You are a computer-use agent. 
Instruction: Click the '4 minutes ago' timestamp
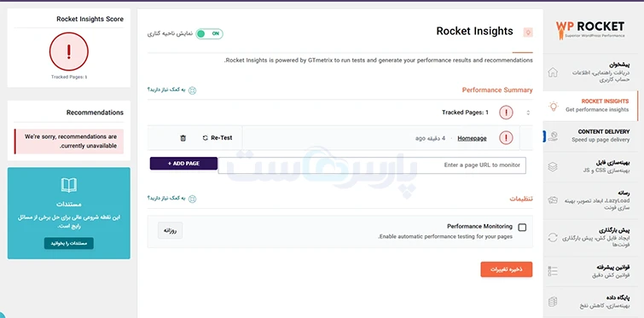(430, 138)
